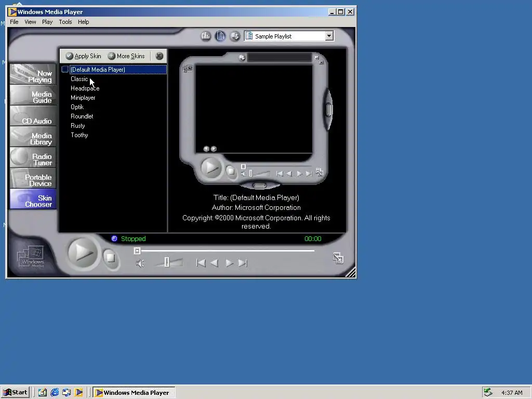Toggle the playlist pane icon
Image resolution: width=532 pixels, height=399 pixels.
[220, 36]
